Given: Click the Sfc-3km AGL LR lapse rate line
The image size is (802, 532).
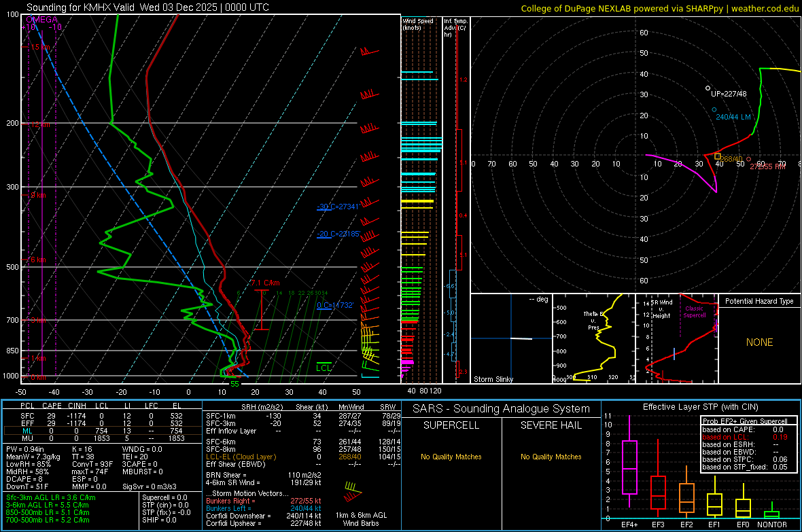Looking at the screenshot, I should click(51, 497).
